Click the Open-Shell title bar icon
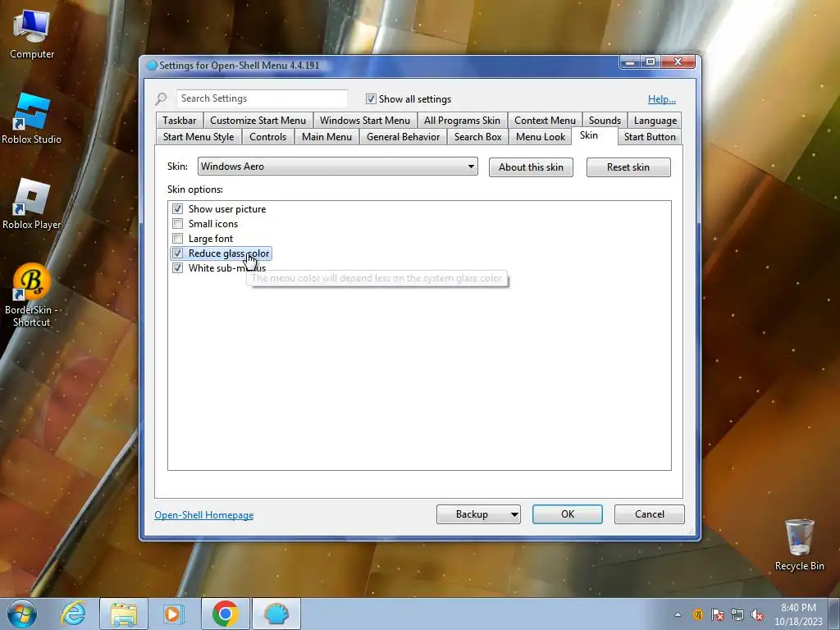This screenshot has width=840, height=630. pos(152,66)
